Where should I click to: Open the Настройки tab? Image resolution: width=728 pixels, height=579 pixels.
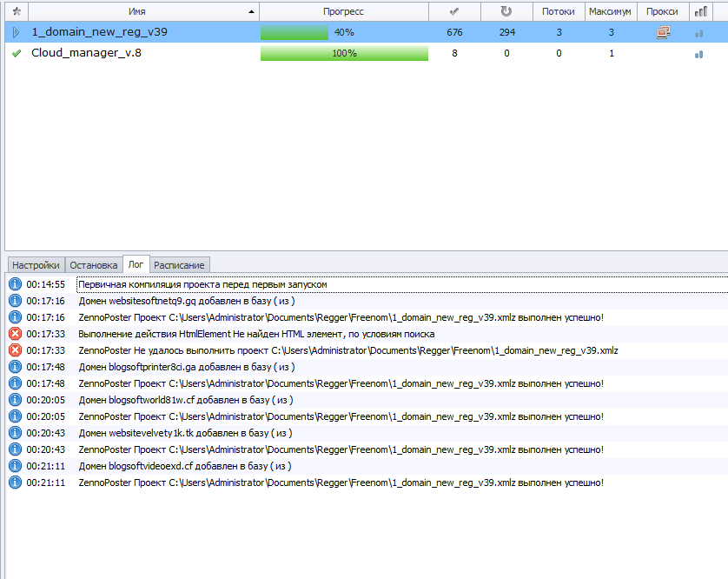[x=36, y=265]
